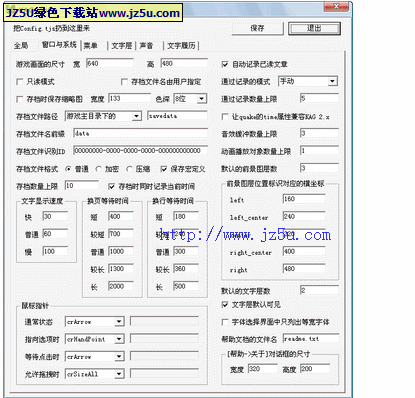Toggle the 保存宏定义 checkbox
This screenshot has height=398, width=415.
[x=163, y=169]
